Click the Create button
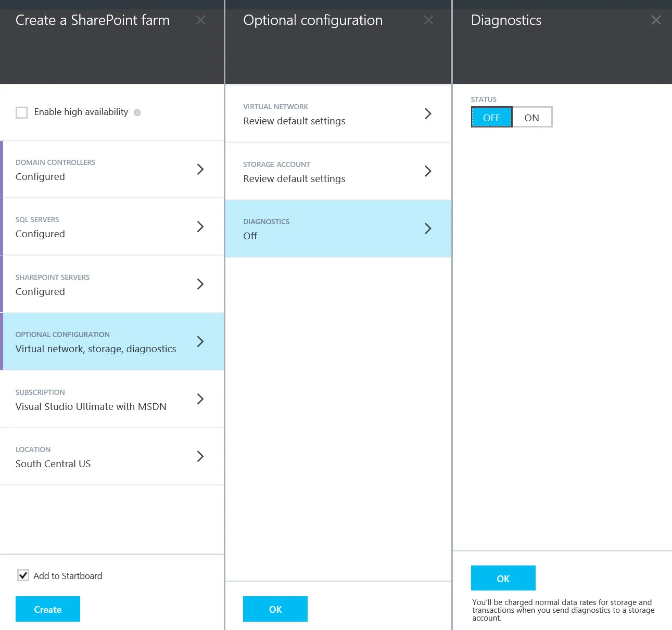The height and width of the screenshot is (630, 672). tap(47, 609)
